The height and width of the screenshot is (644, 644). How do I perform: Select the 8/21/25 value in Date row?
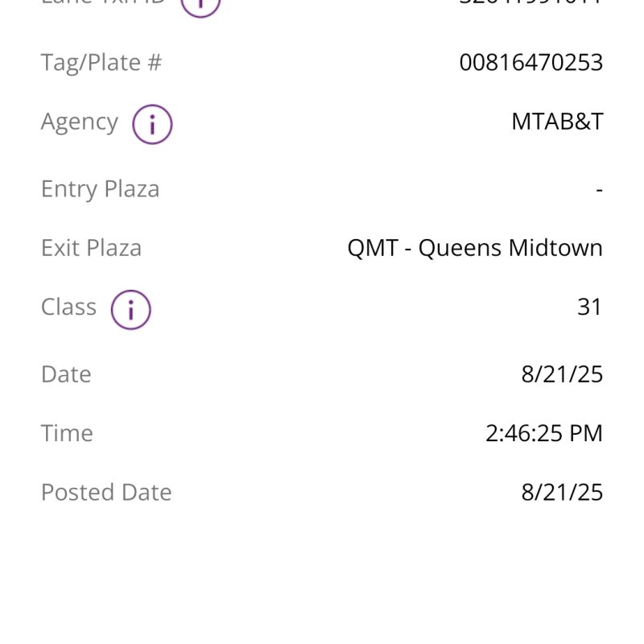coord(562,374)
